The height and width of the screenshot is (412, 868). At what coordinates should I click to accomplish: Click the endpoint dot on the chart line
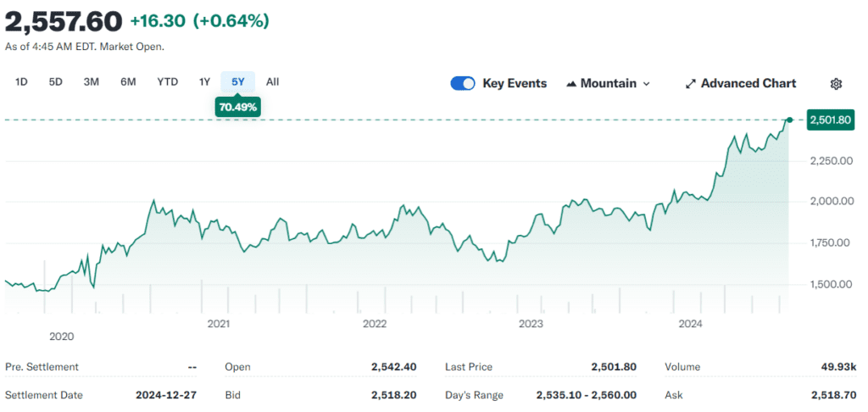790,120
